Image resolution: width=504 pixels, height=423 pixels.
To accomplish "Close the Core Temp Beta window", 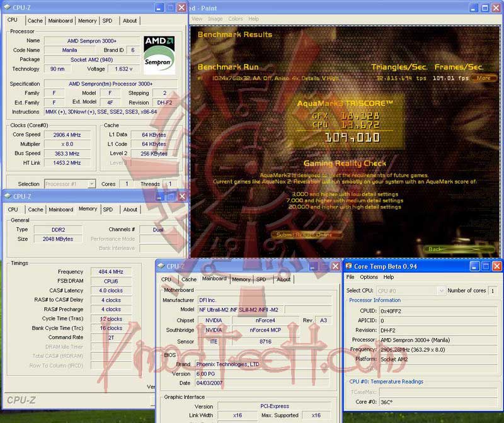I will [496, 266].
